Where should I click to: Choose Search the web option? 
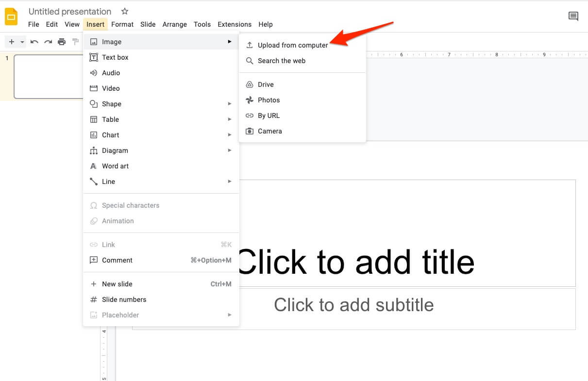click(282, 61)
